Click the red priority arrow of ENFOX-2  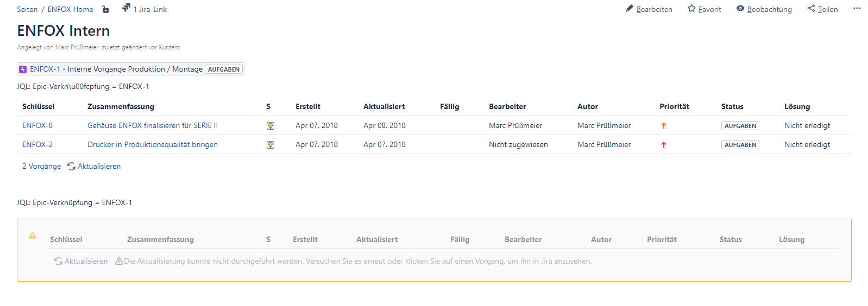point(663,145)
